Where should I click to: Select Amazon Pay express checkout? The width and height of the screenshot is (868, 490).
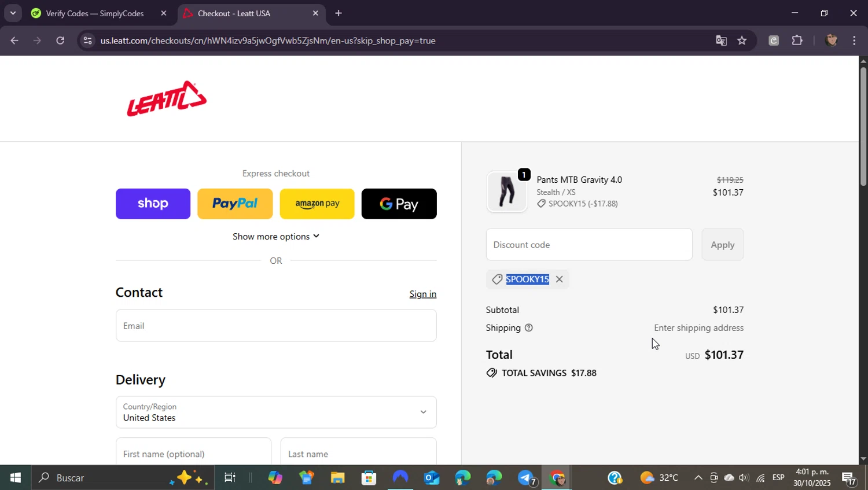(x=317, y=204)
